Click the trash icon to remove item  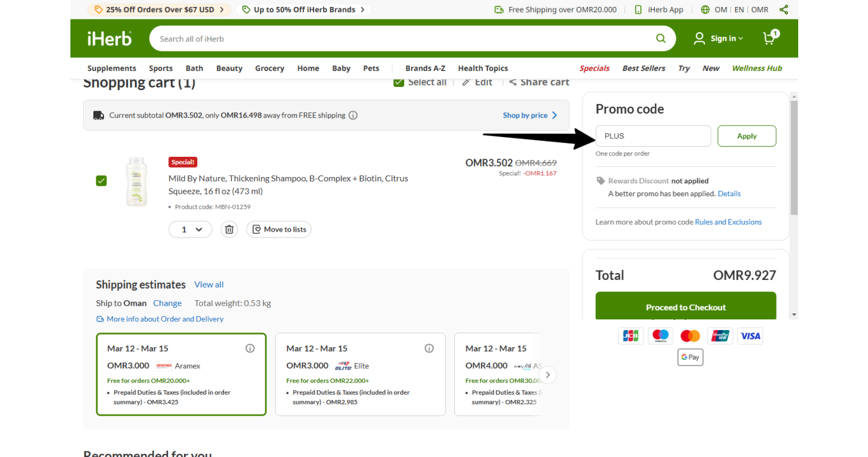229,229
